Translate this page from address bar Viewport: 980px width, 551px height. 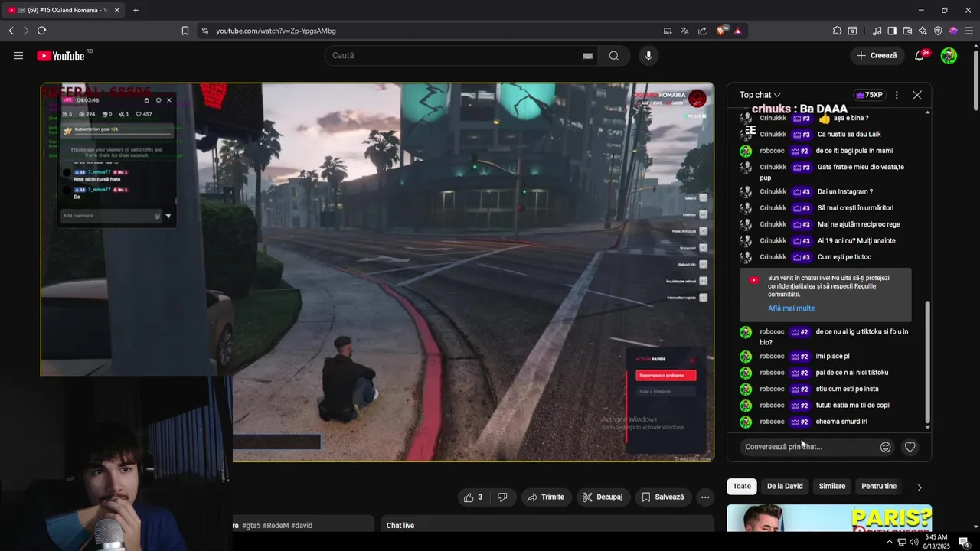click(684, 31)
